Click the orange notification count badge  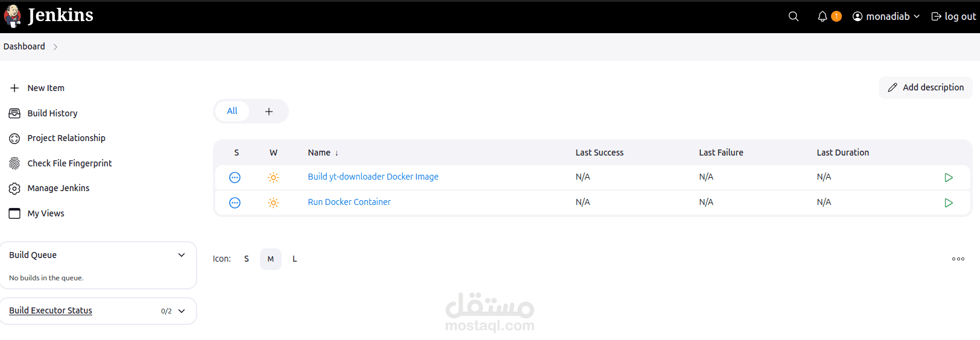tap(836, 16)
